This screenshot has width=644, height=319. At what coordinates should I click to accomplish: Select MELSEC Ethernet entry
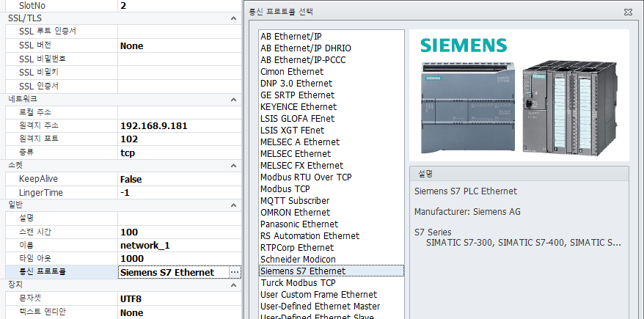[331, 153]
